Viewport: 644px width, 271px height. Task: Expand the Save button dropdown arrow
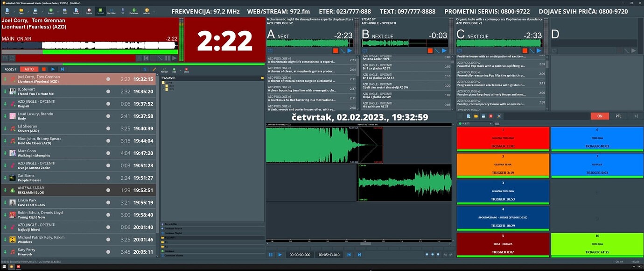pyautogui.click(x=42, y=10)
